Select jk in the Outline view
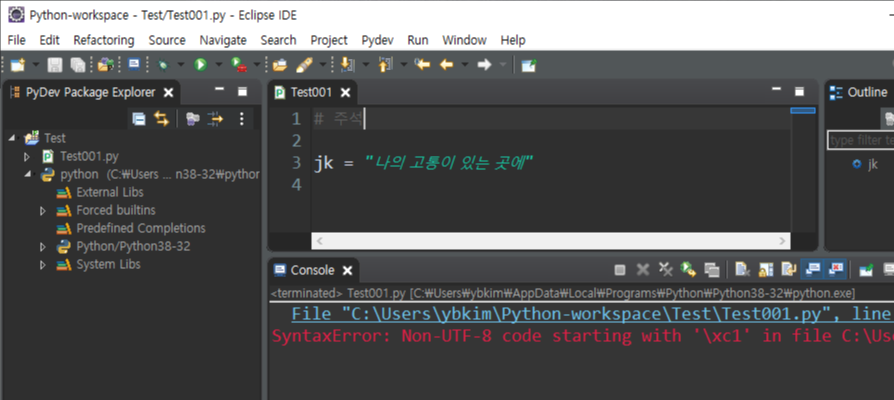The width and height of the screenshot is (894, 400). point(872,164)
